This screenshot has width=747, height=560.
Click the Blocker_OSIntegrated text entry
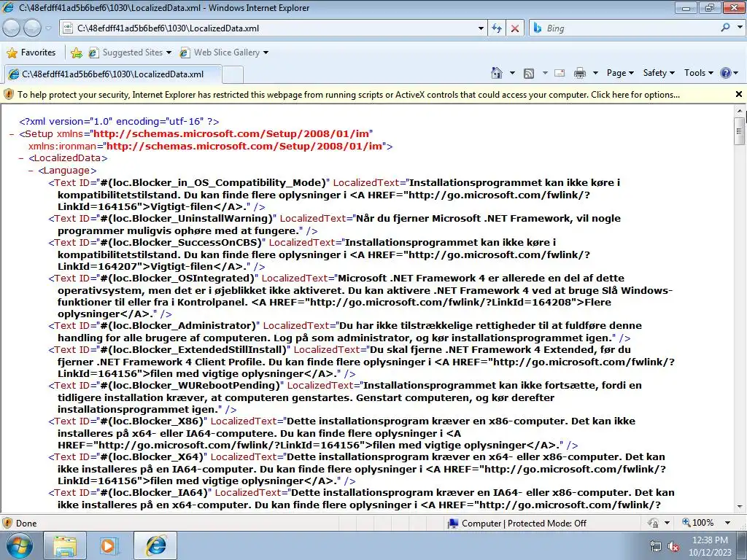(x=360, y=296)
